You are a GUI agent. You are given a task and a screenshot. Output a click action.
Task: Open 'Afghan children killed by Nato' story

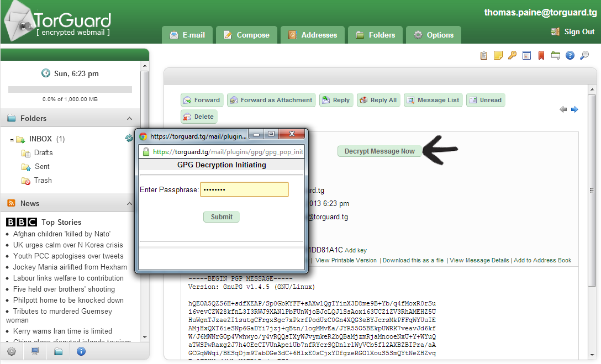click(62, 234)
